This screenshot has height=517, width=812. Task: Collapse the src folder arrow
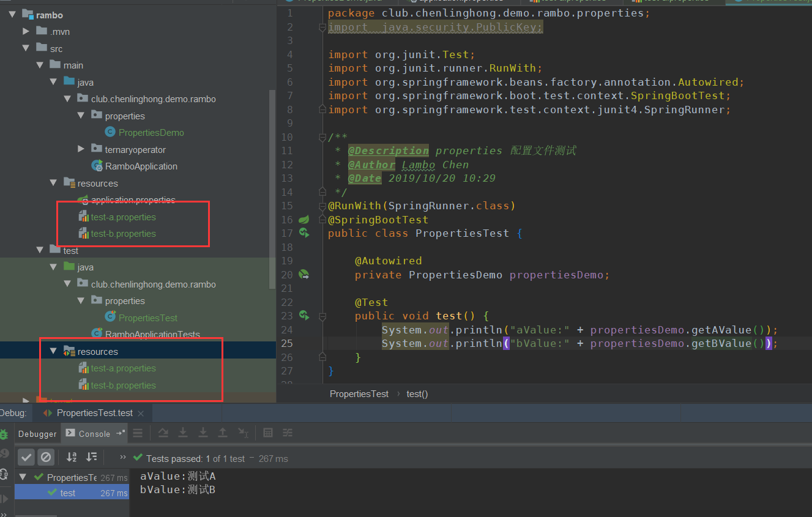pos(26,48)
